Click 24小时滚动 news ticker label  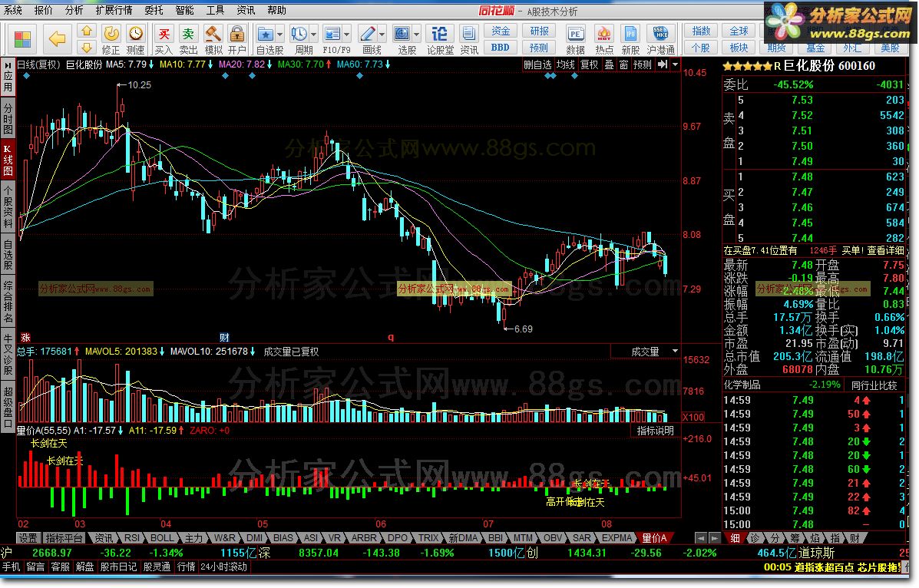click(x=224, y=567)
